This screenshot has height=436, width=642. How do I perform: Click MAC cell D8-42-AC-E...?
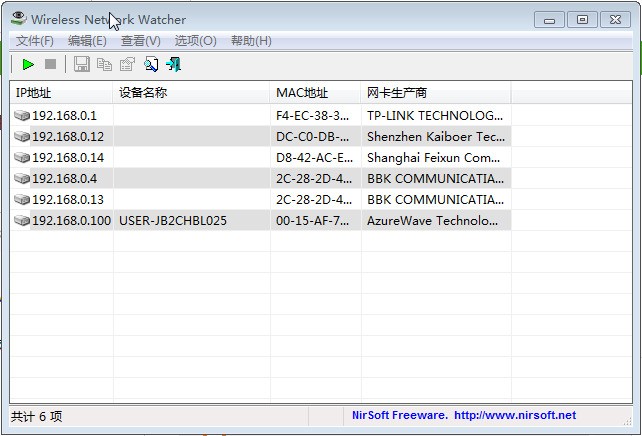(x=314, y=158)
